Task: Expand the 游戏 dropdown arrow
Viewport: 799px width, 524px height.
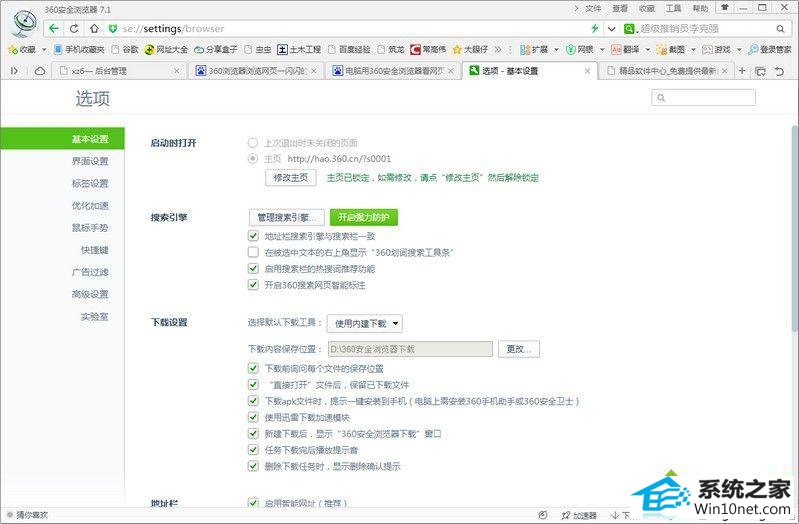Action: (739, 49)
